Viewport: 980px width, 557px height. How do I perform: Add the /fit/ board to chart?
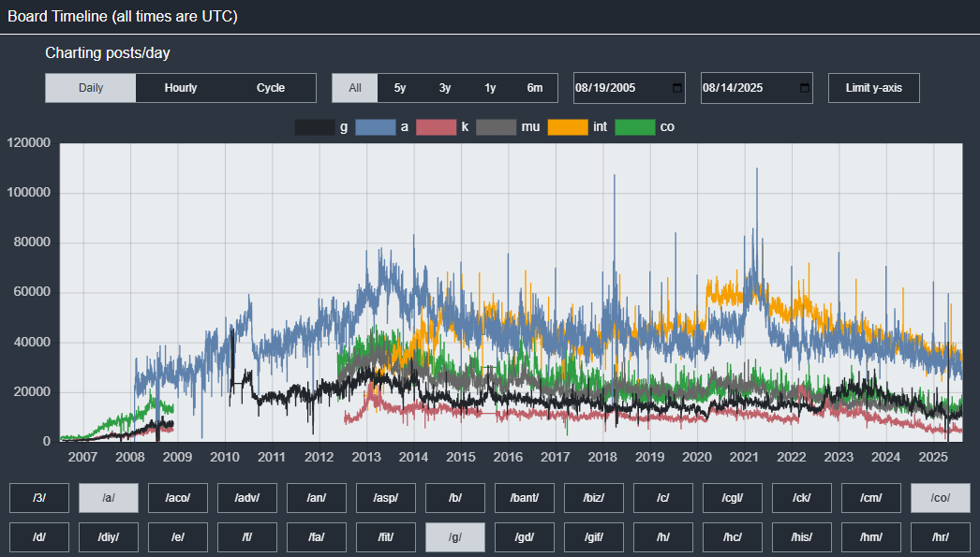(x=386, y=537)
